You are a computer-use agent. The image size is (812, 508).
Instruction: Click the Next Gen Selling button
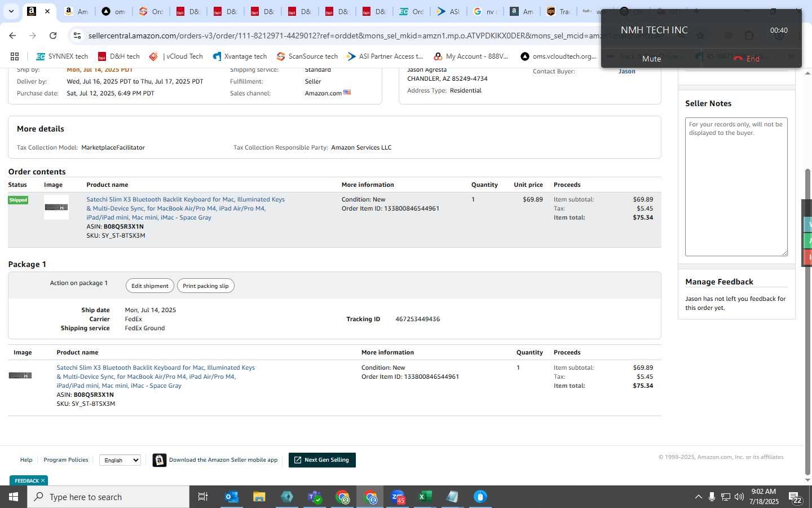click(x=322, y=460)
